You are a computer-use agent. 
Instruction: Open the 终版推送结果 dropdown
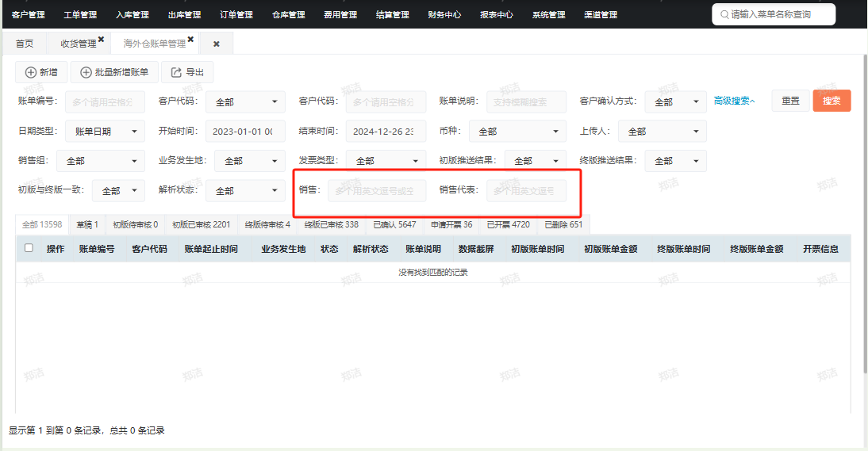coord(675,161)
